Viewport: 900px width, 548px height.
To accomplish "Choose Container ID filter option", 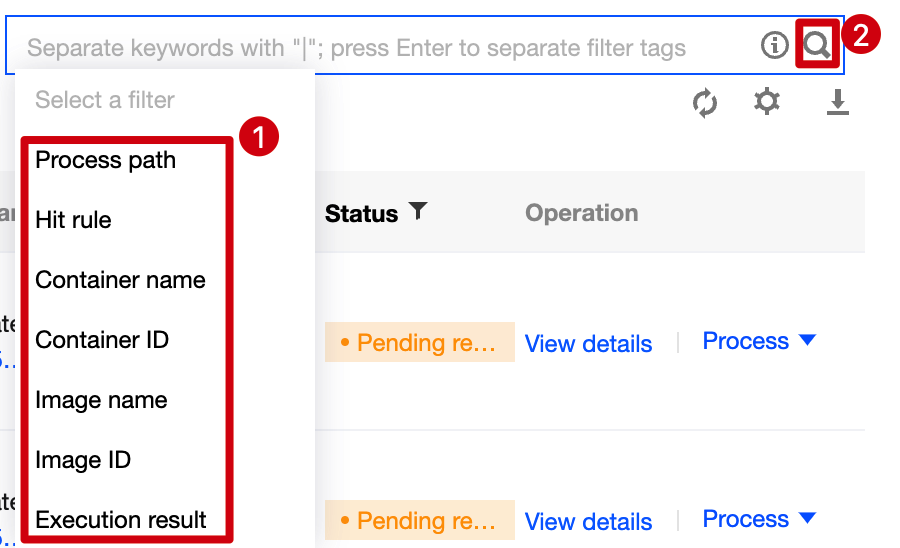I will coord(102,340).
